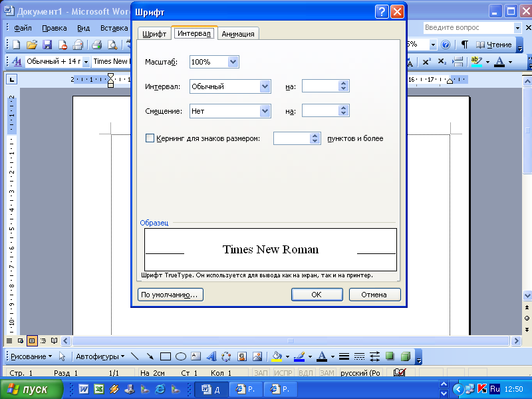Open the Рисование drawing menu
Viewport: 532px width, 399px height.
tap(31, 356)
